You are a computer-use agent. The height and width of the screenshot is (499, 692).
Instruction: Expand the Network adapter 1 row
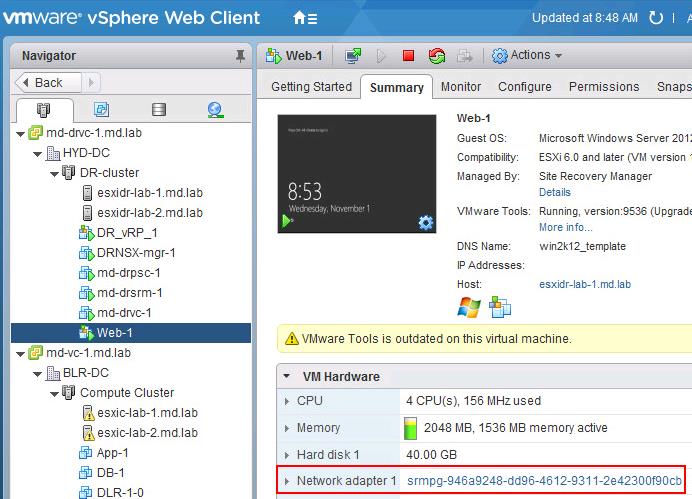tap(287, 481)
